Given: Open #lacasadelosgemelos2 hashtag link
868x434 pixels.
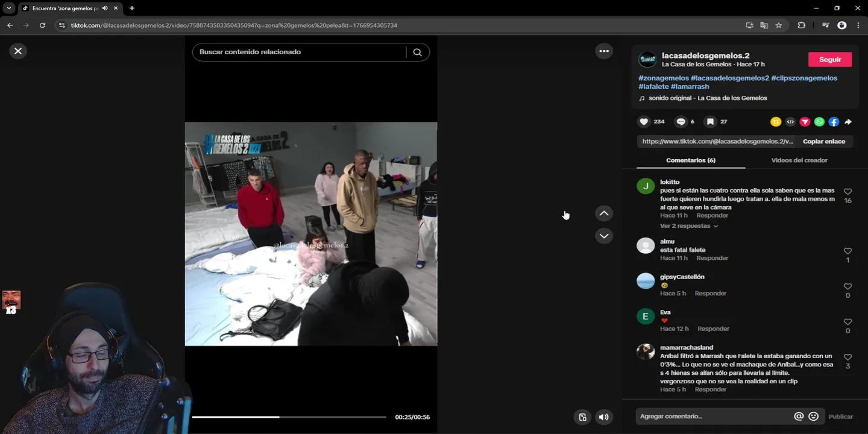Looking at the screenshot, I should tap(730, 78).
